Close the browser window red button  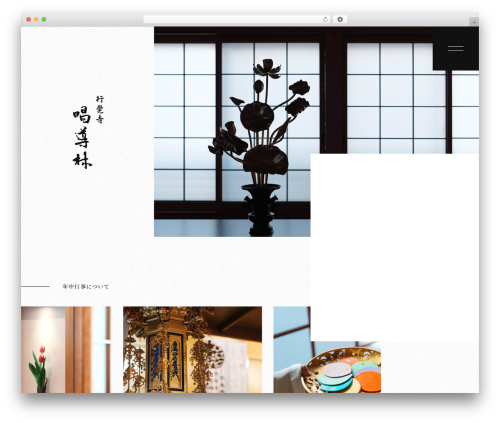click(29, 20)
